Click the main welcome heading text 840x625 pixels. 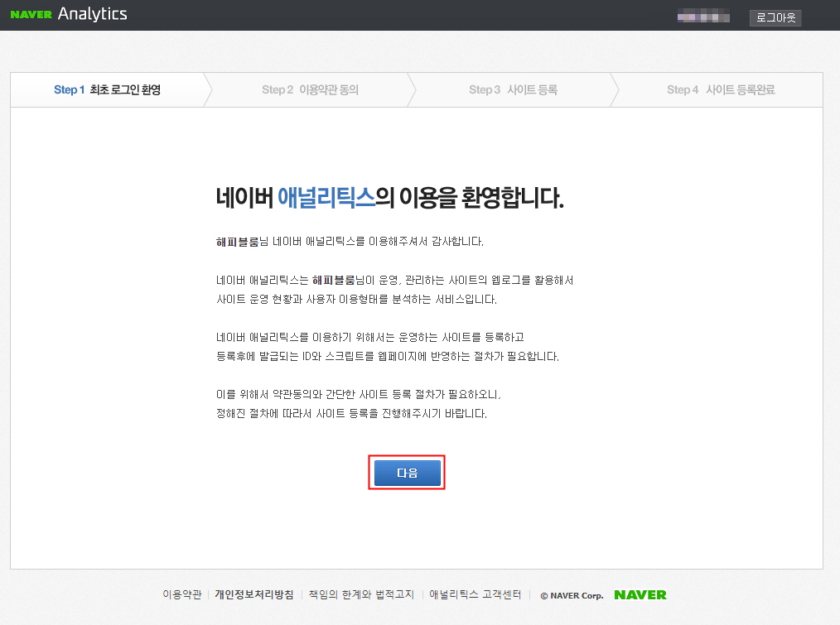pyautogui.click(x=389, y=198)
